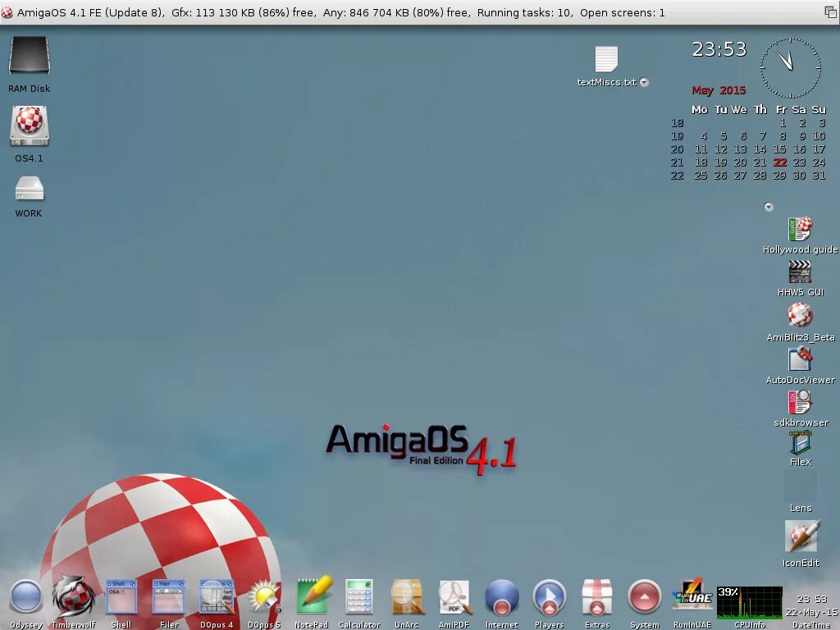This screenshot has width=840, height=630.
Task: Open Calculator from the dock
Action: (359, 597)
